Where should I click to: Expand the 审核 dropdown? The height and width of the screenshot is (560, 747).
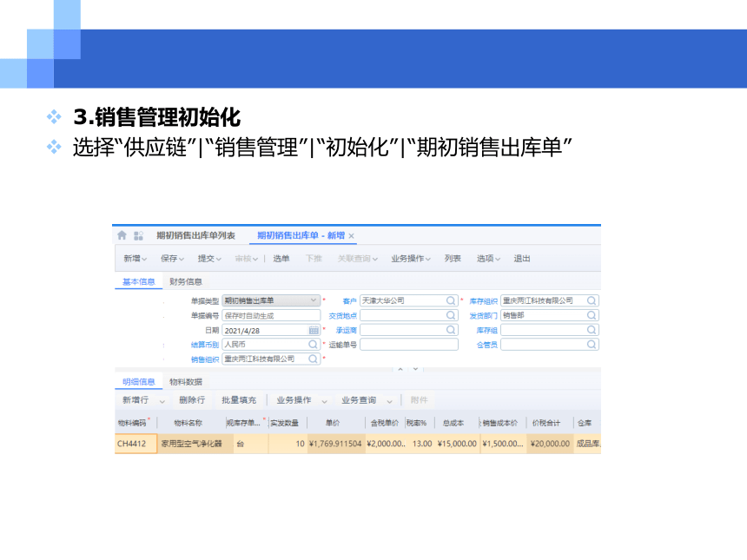tap(255, 259)
